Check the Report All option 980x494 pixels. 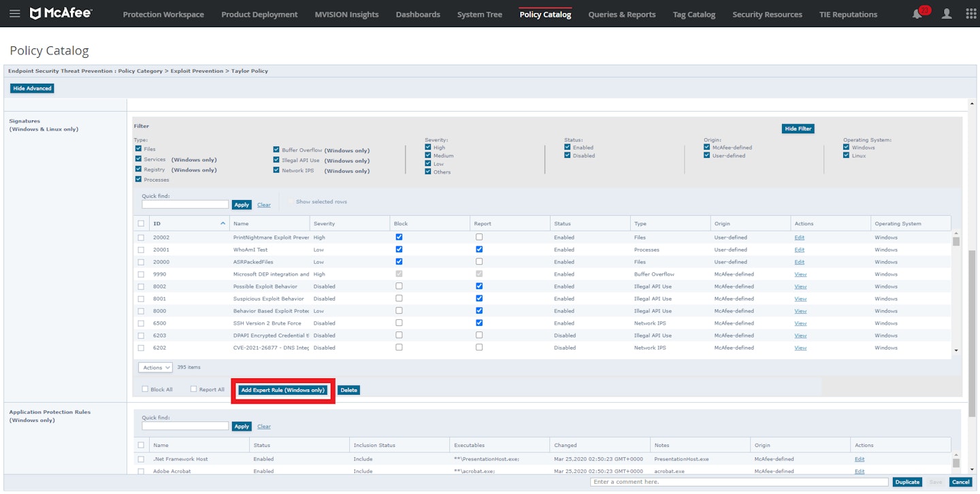tap(193, 389)
